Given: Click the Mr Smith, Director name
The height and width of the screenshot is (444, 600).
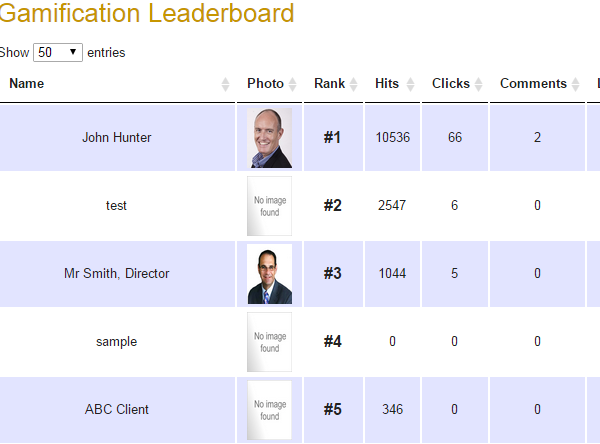Looking at the screenshot, I should coord(117,274).
